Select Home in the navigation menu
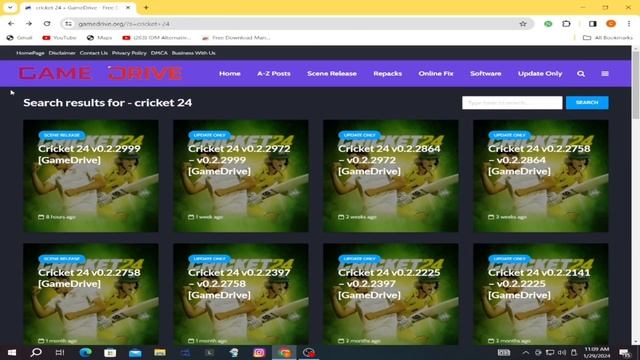The height and width of the screenshot is (360, 640). 230,73
